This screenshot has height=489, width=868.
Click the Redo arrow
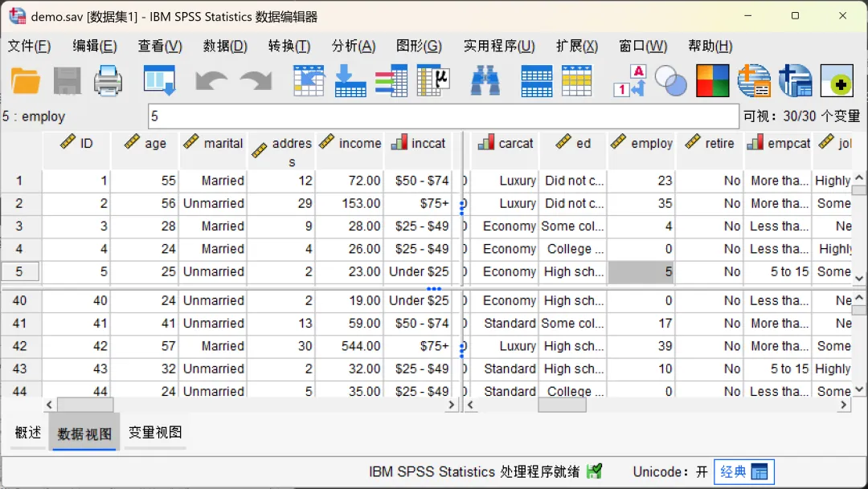pyautogui.click(x=256, y=81)
